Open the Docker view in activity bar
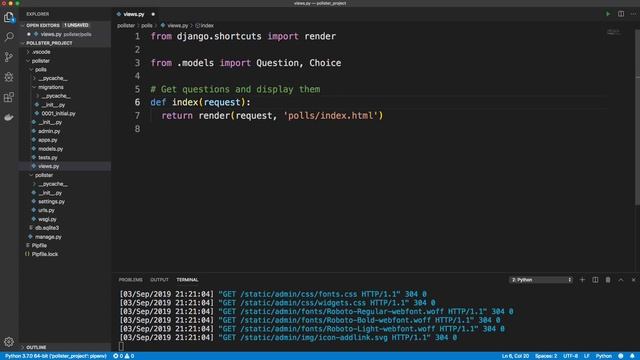Viewport: 640px width, 360px height. click(x=9, y=117)
